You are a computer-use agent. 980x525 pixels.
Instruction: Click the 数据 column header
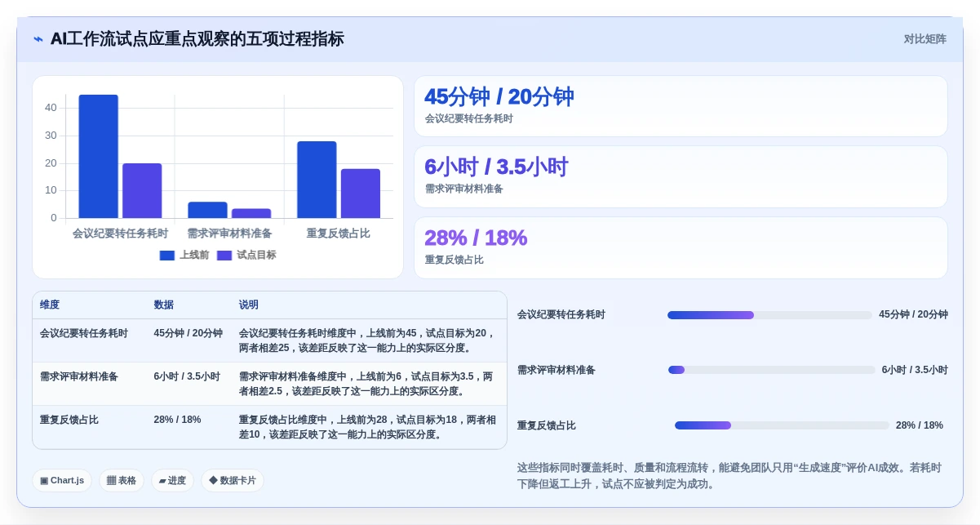(x=163, y=305)
